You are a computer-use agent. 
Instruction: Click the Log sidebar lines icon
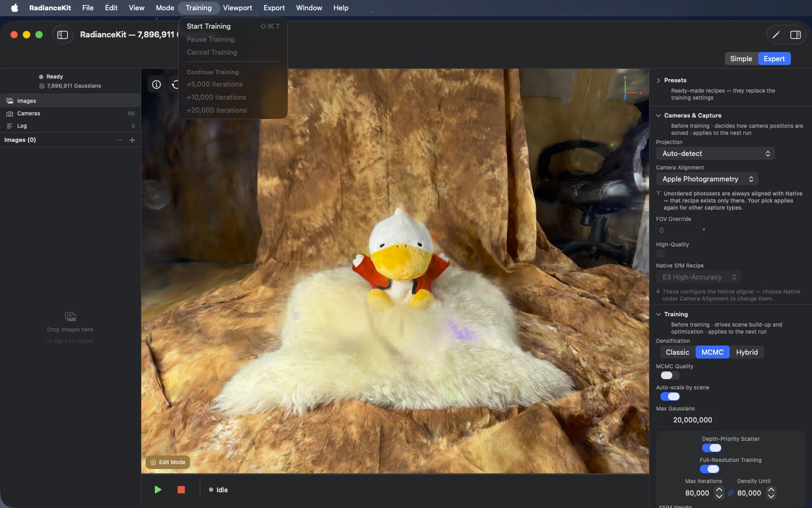10,126
